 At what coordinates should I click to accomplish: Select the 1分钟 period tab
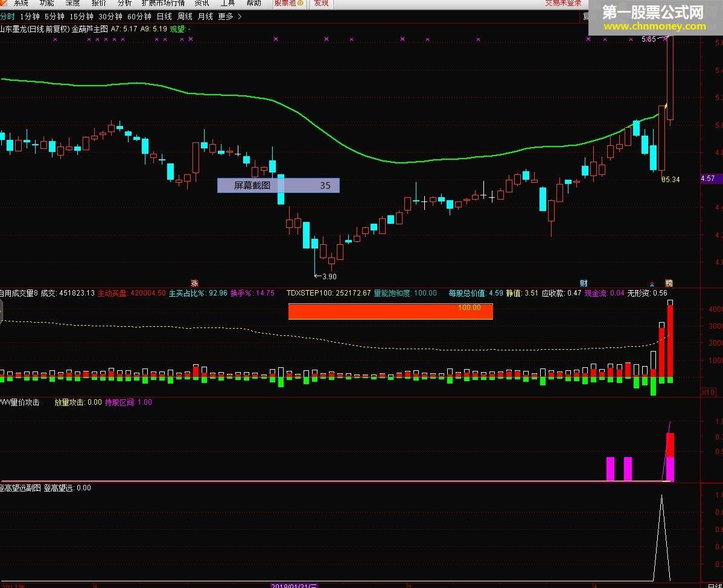[x=30, y=17]
